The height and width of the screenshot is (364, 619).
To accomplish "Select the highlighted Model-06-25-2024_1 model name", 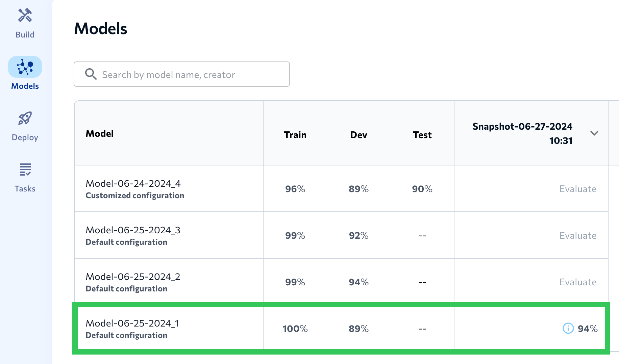I will (132, 323).
